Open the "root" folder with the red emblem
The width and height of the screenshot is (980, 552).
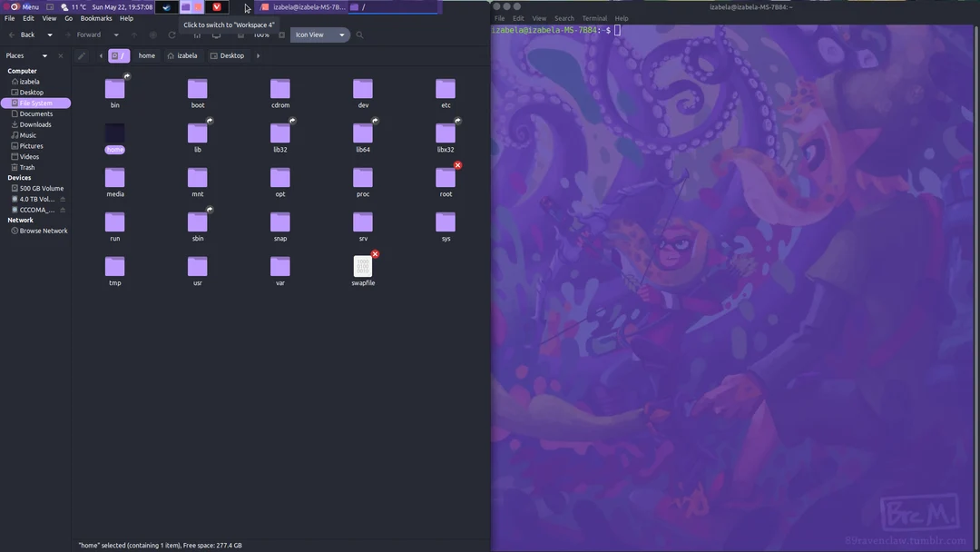(446, 178)
